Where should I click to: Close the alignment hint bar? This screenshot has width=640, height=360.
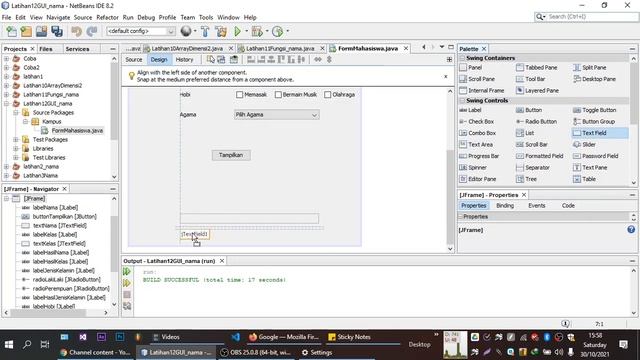point(446,76)
